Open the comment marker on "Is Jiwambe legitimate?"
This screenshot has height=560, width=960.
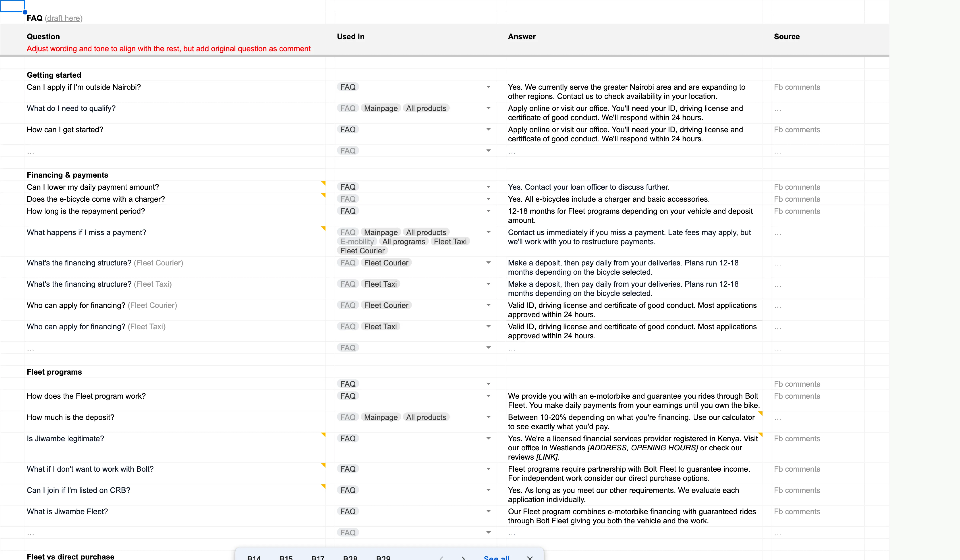(x=324, y=435)
